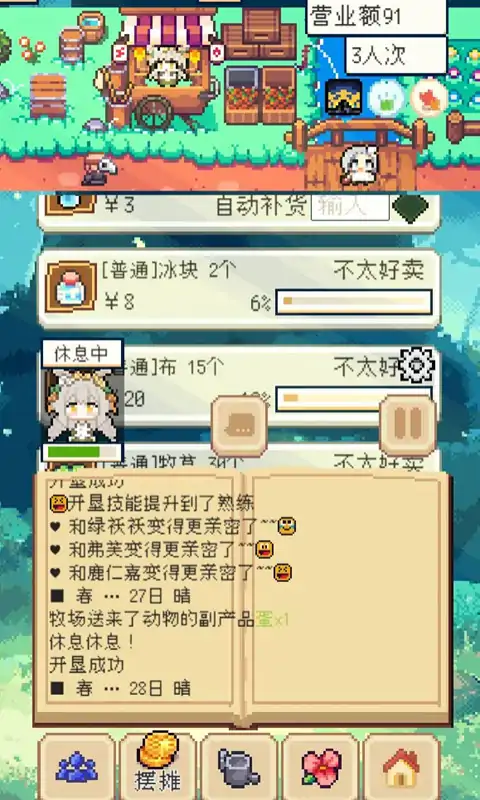Screen dimensions: 480x800
Task: Go to the home house icon
Action: (401, 767)
